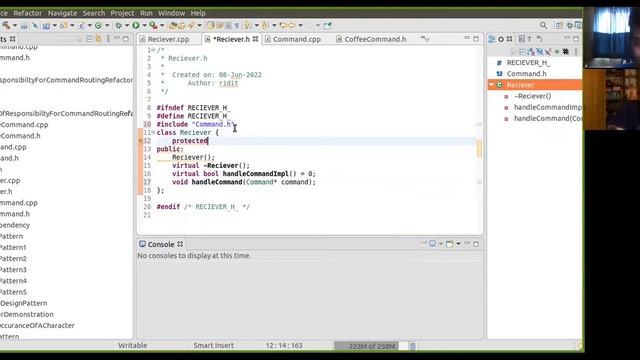The height and width of the screenshot is (360, 640).
Task: Click 'Smart Insert' status bar entry
Action: (213, 346)
